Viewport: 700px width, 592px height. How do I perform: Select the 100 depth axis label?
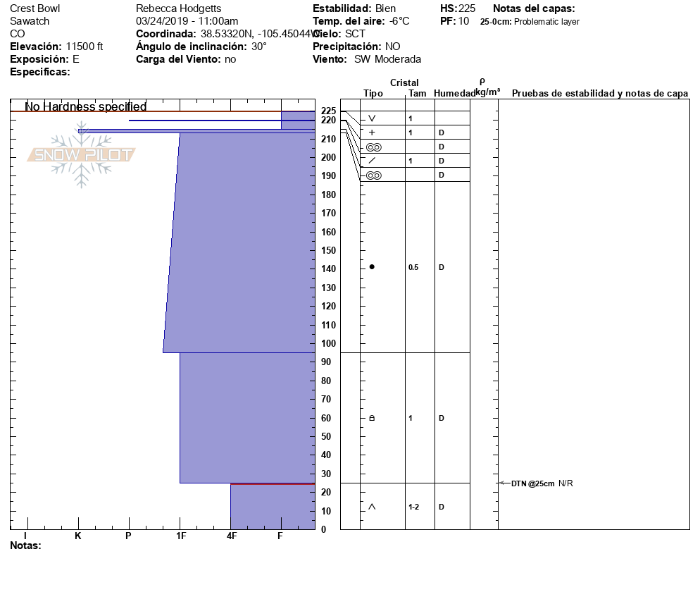(329, 343)
